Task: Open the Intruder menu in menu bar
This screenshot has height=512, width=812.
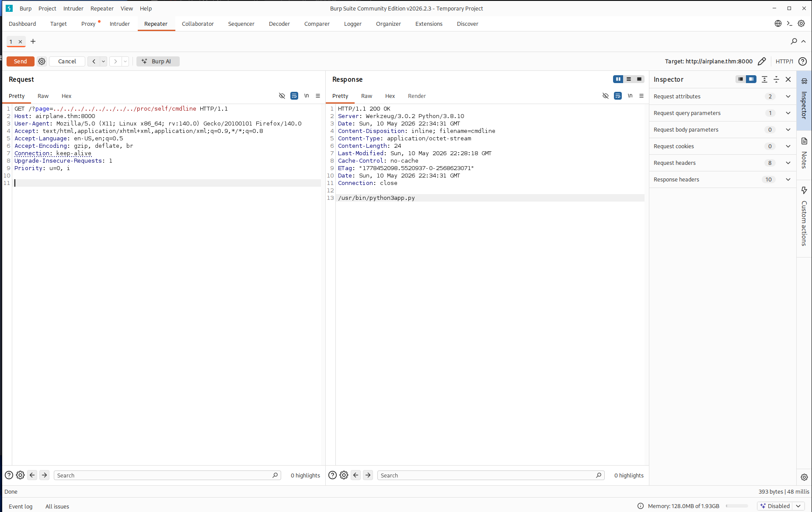Action: [x=73, y=8]
